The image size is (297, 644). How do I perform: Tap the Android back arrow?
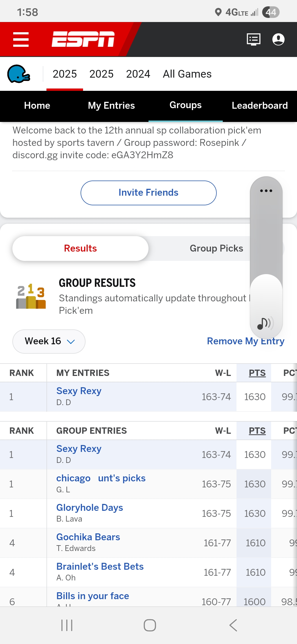233,625
